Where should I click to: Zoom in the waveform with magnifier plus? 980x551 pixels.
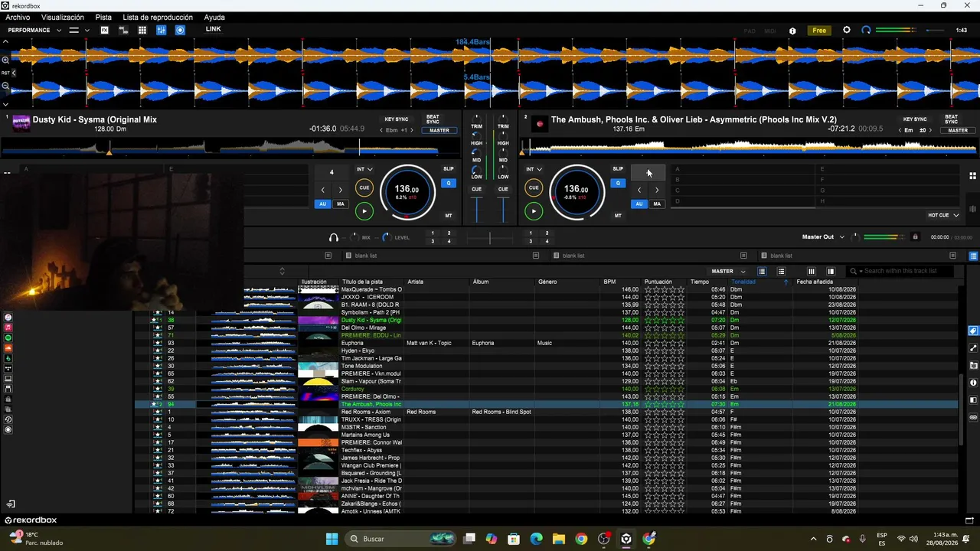5,60
